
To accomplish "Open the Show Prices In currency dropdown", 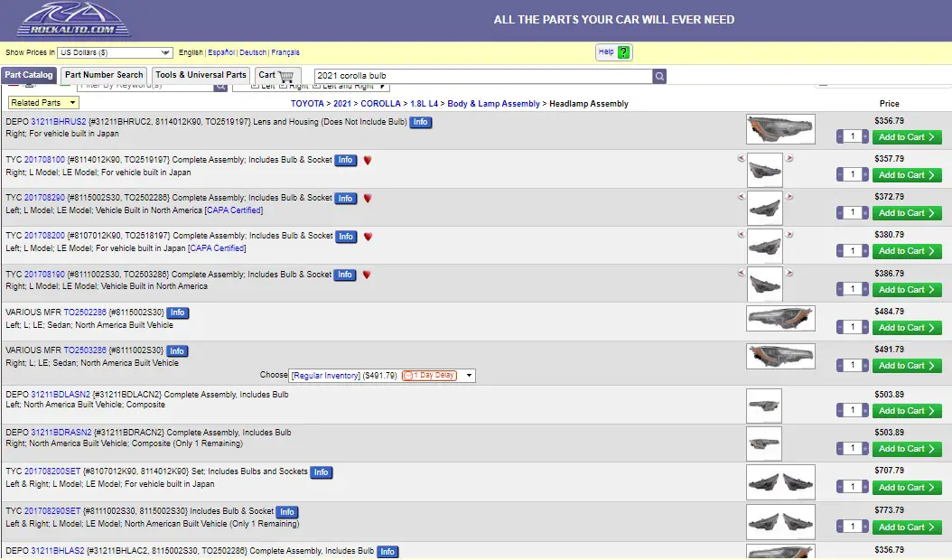I will (115, 53).
